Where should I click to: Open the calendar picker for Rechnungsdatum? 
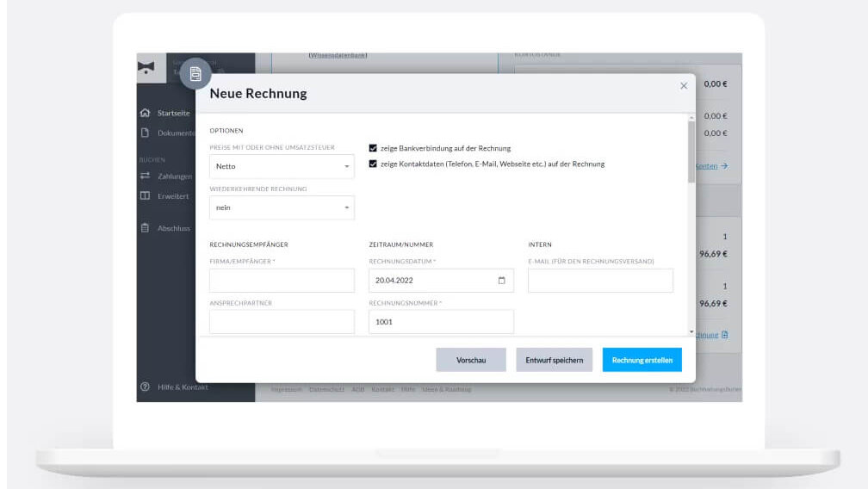[502, 281]
